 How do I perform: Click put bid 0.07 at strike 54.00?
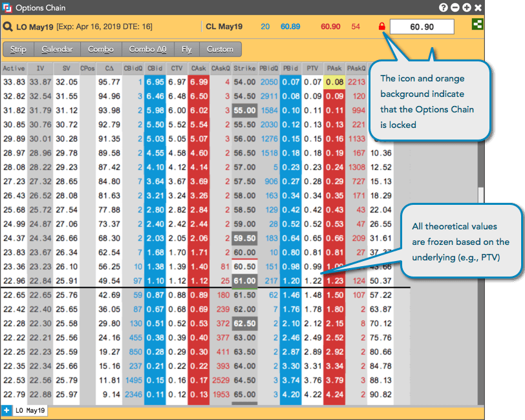(291, 82)
